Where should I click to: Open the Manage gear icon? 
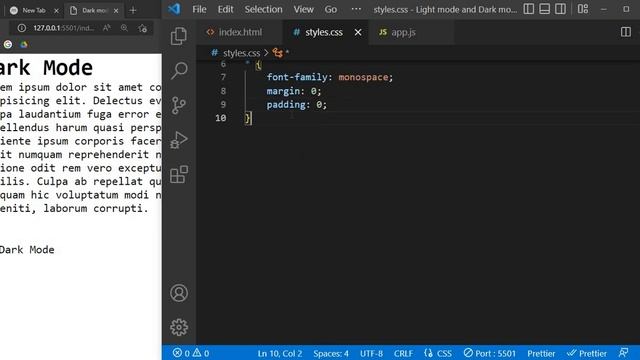[x=179, y=327]
